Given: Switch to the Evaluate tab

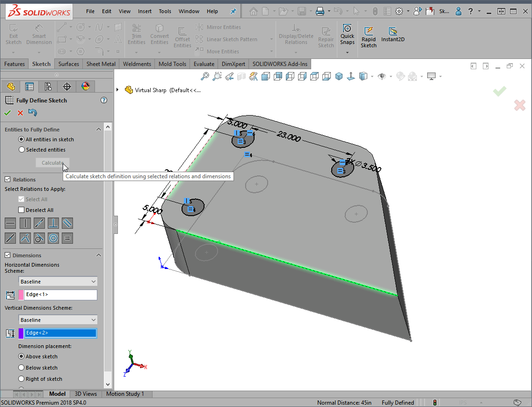Looking at the screenshot, I should click(204, 64).
